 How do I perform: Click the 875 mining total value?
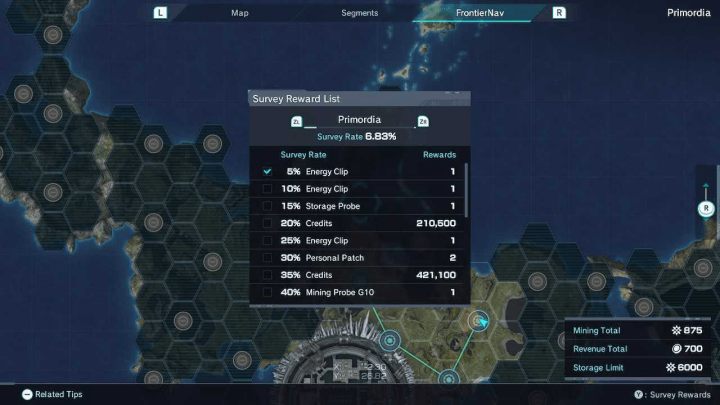[692, 330]
